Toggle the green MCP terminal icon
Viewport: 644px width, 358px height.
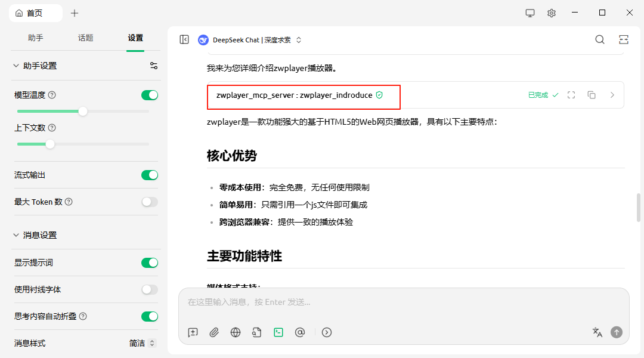pyautogui.click(x=278, y=332)
